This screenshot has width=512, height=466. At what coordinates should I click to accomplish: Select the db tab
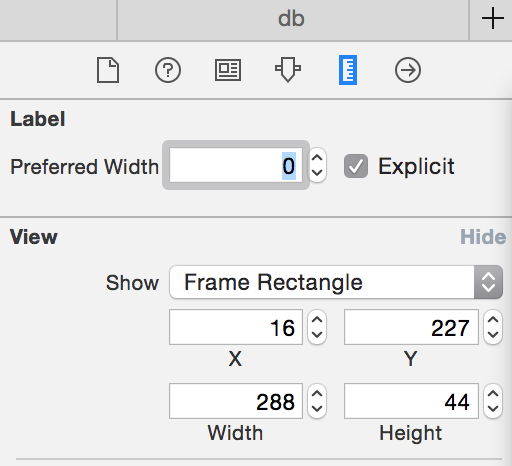tap(293, 19)
